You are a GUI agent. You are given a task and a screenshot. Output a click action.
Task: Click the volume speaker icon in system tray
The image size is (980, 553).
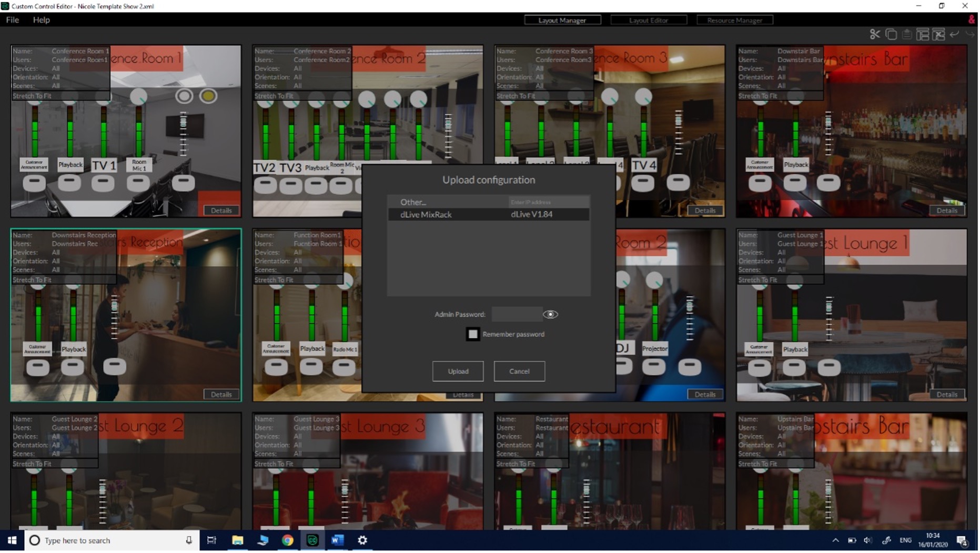coord(869,541)
